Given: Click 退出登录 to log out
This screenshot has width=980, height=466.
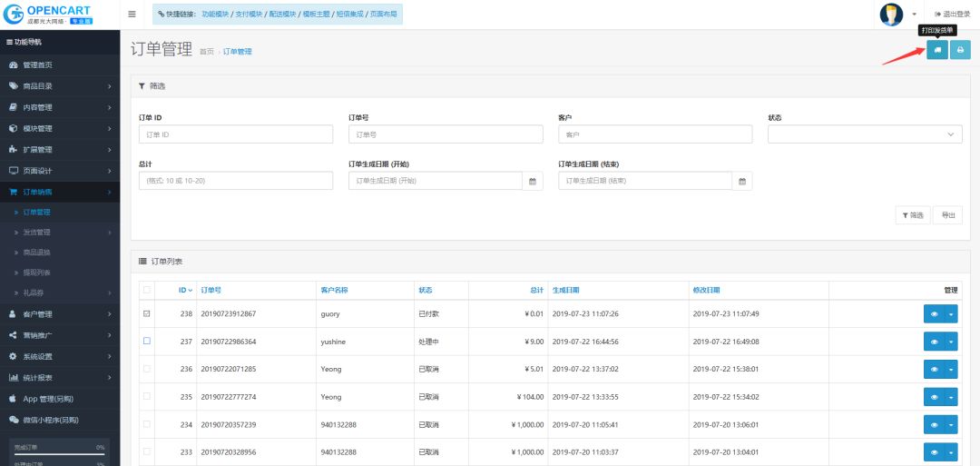Looking at the screenshot, I should [953, 14].
